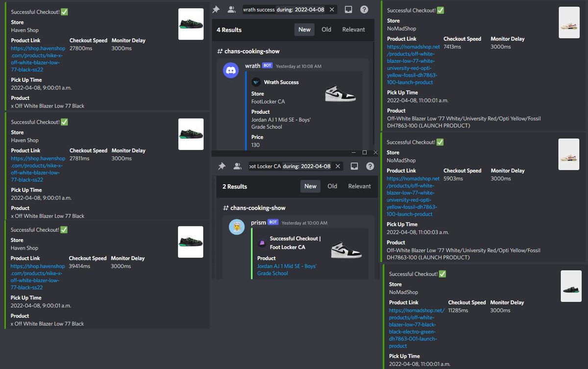
Task: Show the member list icon beside the wrath success search
Action: pos(232,9)
